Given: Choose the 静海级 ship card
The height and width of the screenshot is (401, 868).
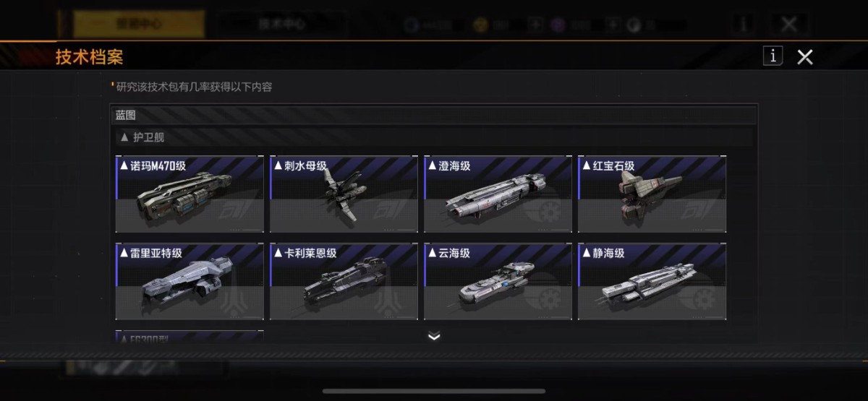Looking at the screenshot, I should [x=652, y=282].
